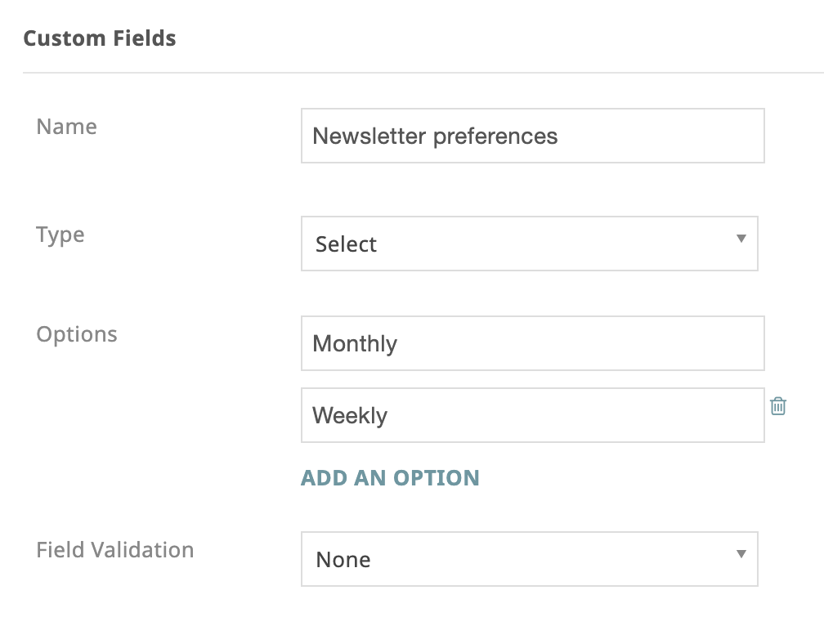Click the Options label

(77, 334)
